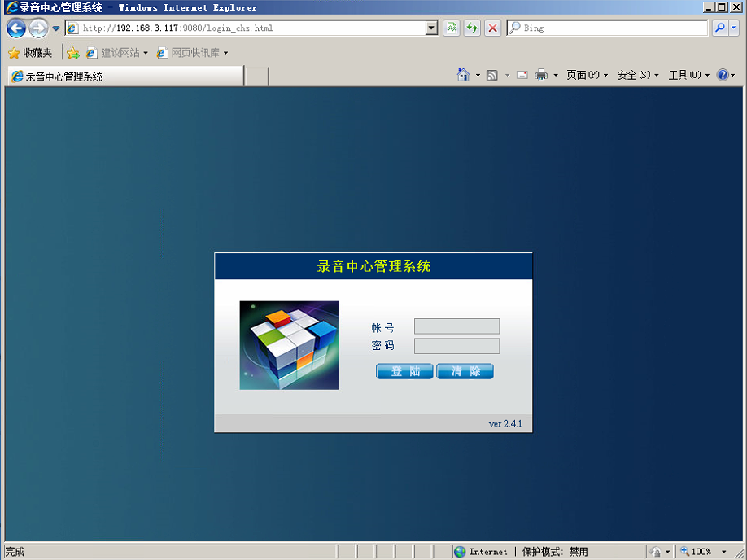Click the blue search magnifier button
The height and width of the screenshot is (560, 747).
(x=720, y=28)
